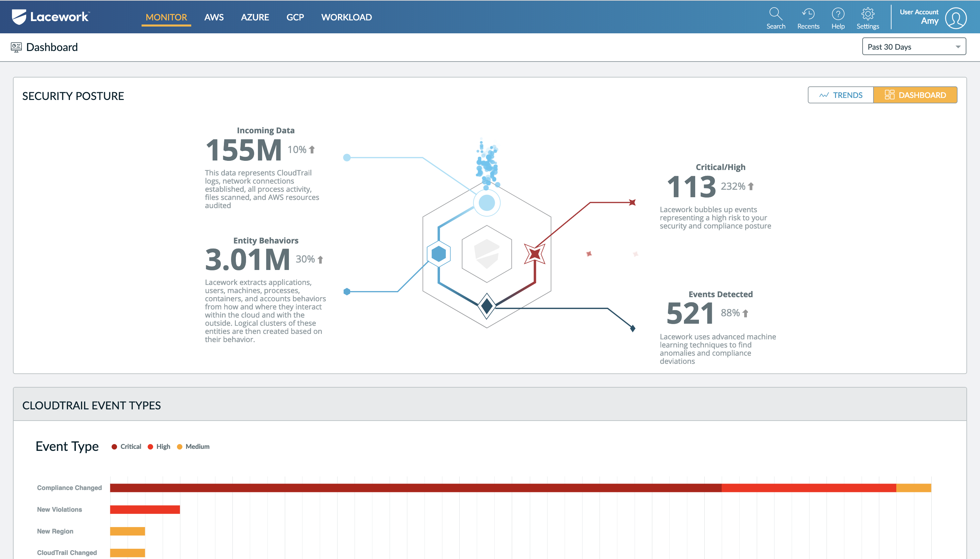Screen dimensions: 980x559
Task: Click the Help question mark icon
Action: 837,14
